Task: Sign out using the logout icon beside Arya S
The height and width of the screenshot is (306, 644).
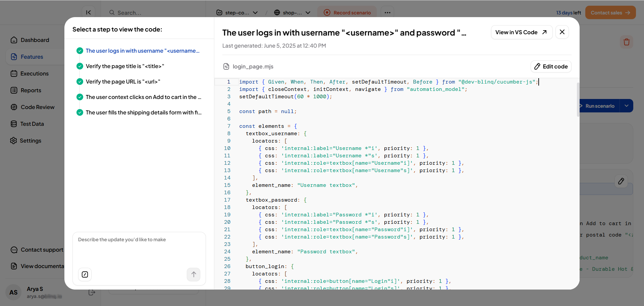Action: point(92,292)
